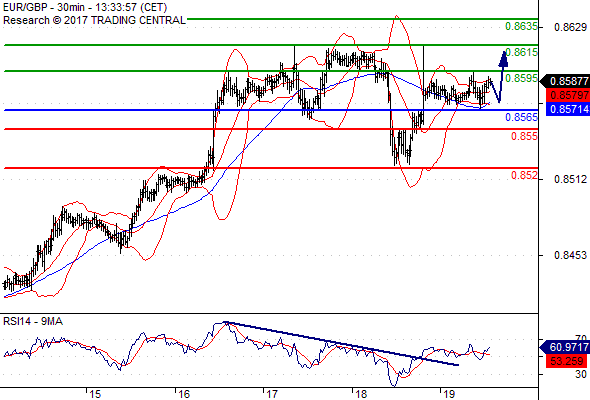Click the 0.8629 price axis label
The image size is (590, 400).
[570, 27]
